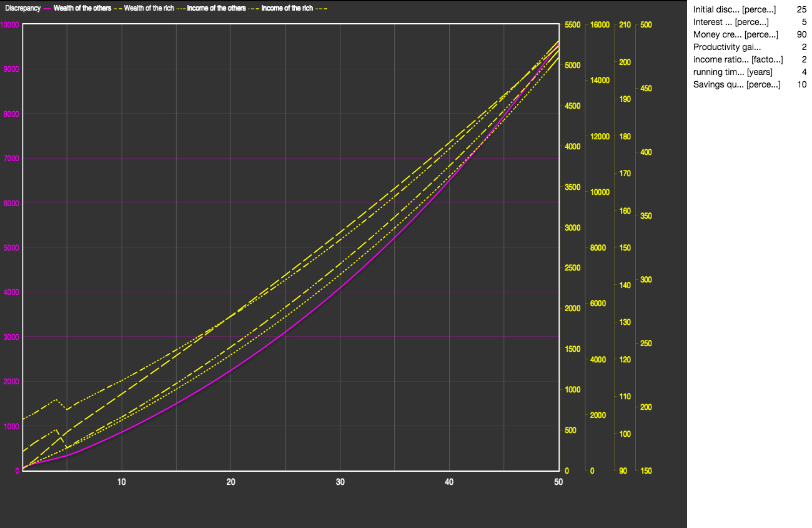Click the magenta 9000 axis tick label
Screen dimensions: 812x528
pyautogui.click(x=12, y=69)
